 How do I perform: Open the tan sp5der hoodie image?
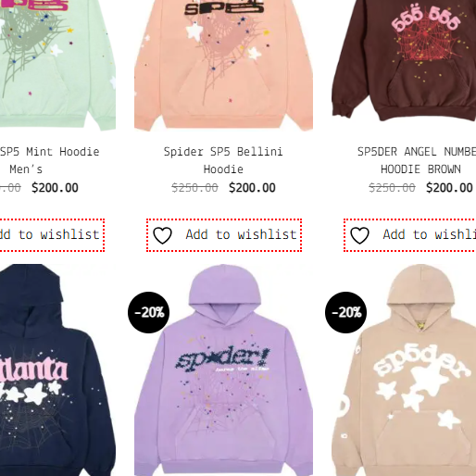point(404,370)
